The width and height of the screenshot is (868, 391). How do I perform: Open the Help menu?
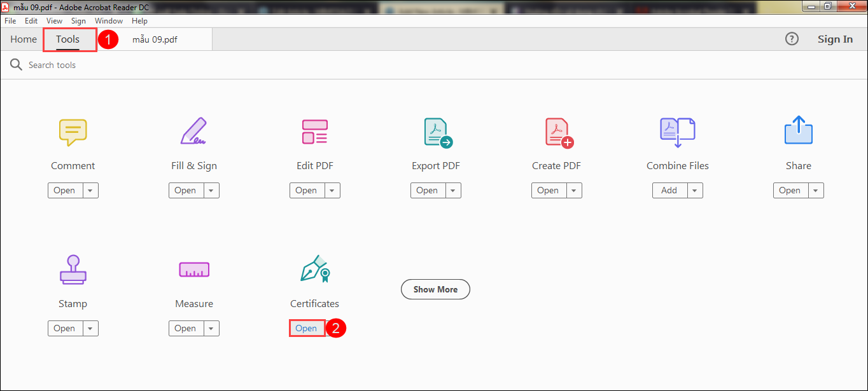click(139, 21)
